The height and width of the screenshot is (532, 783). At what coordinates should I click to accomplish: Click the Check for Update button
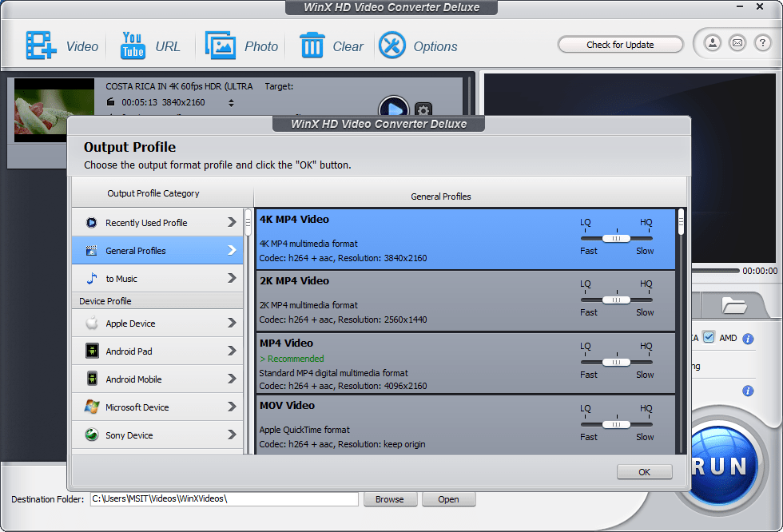[x=620, y=45]
